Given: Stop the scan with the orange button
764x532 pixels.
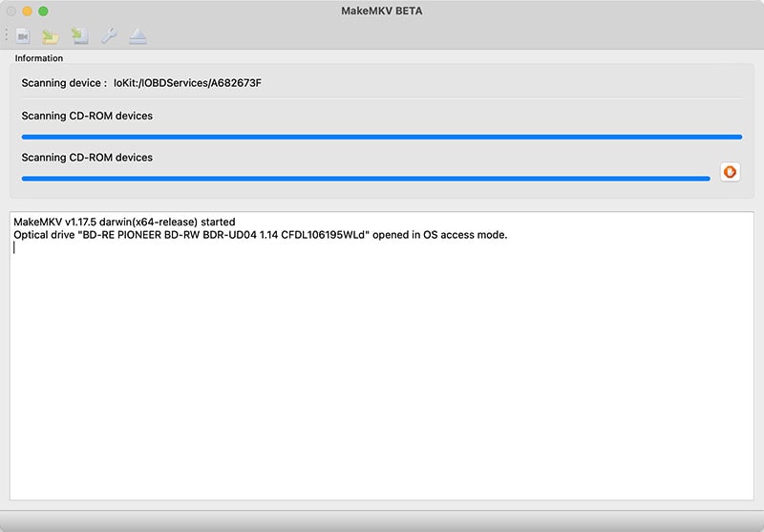Looking at the screenshot, I should click(730, 172).
